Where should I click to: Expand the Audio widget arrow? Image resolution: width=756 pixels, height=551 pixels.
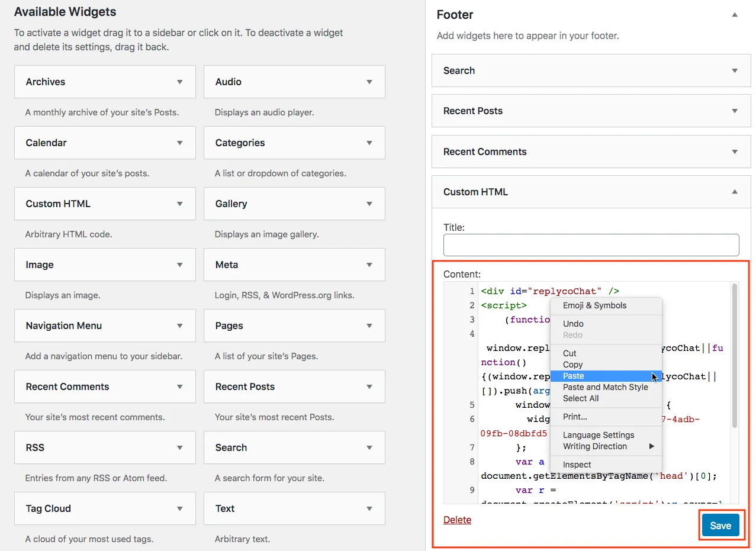click(369, 82)
